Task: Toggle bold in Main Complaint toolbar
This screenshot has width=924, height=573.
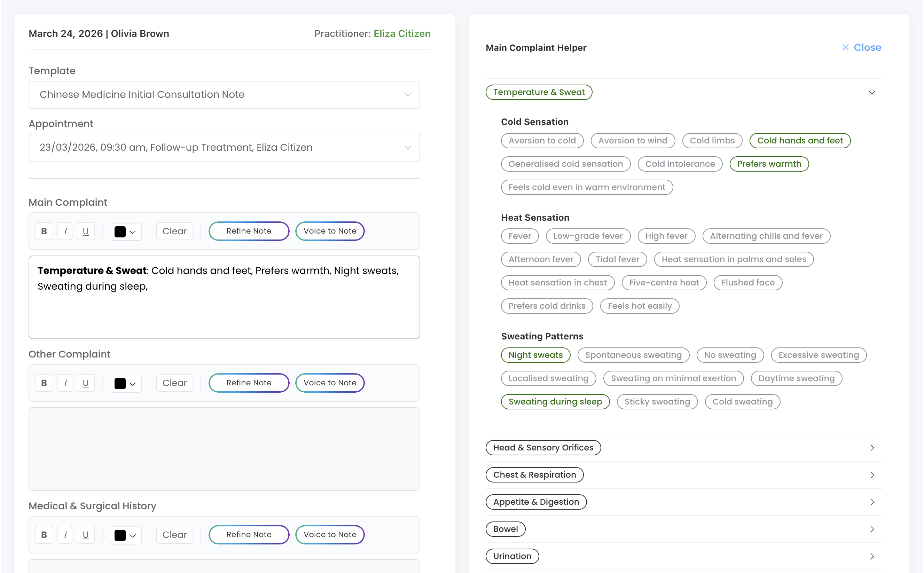Action: point(44,231)
